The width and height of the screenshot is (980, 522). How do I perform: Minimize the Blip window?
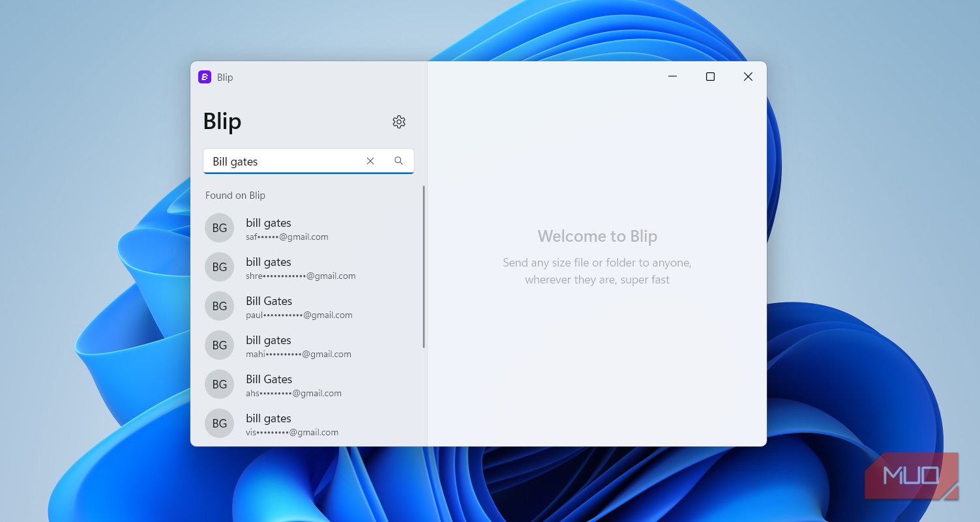point(672,77)
